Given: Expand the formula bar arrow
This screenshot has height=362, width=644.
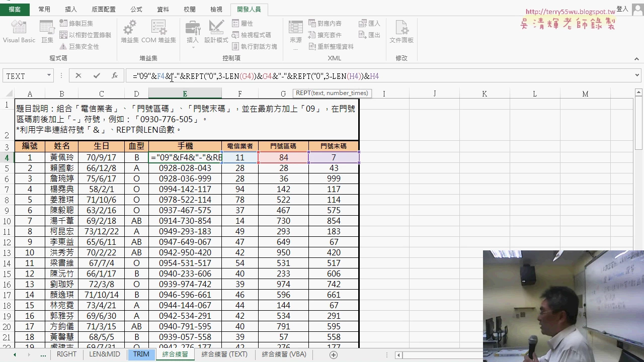Looking at the screenshot, I should 637,76.
